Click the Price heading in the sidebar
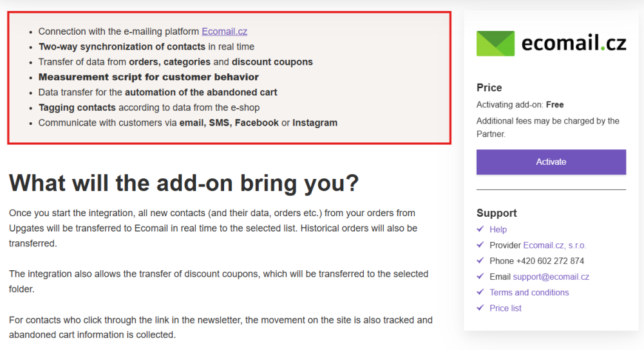The height and width of the screenshot is (350, 644). (489, 87)
